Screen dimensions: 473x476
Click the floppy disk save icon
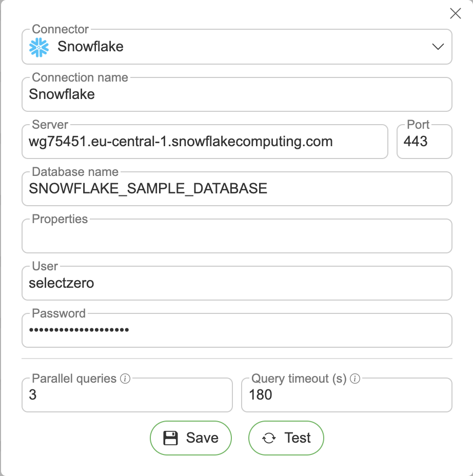(x=170, y=438)
